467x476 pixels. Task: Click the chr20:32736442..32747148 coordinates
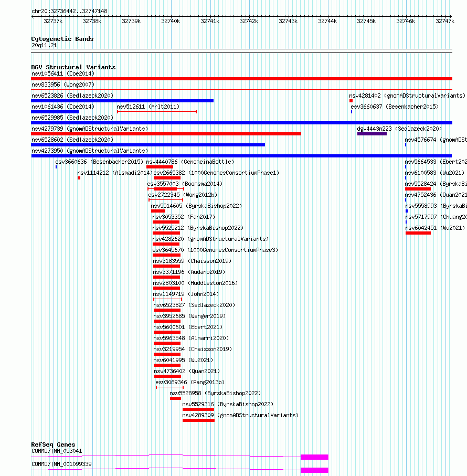click(69, 11)
